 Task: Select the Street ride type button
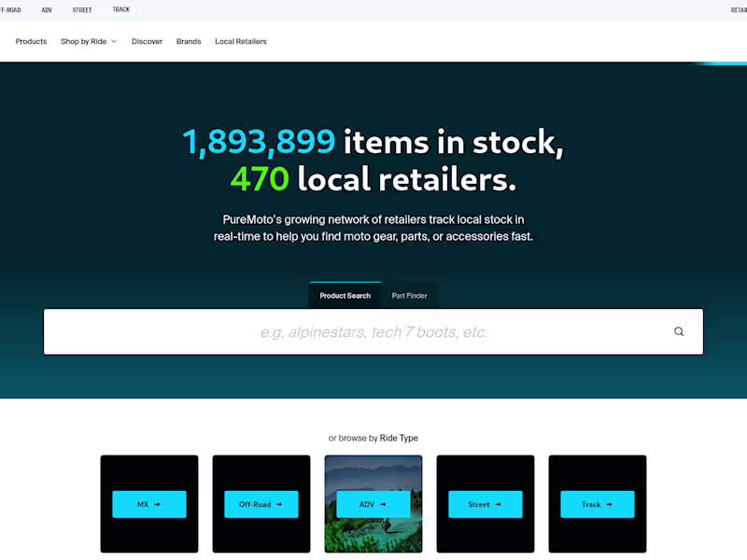[486, 504]
